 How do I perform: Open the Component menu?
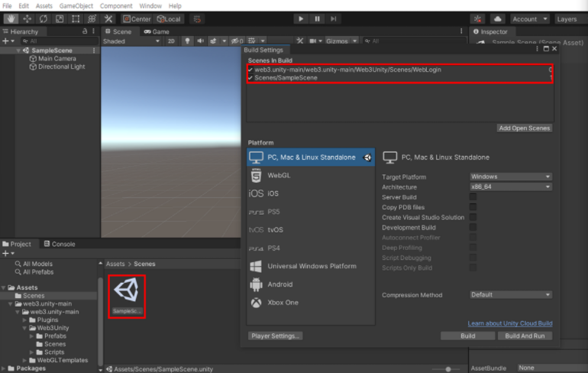click(x=116, y=5)
